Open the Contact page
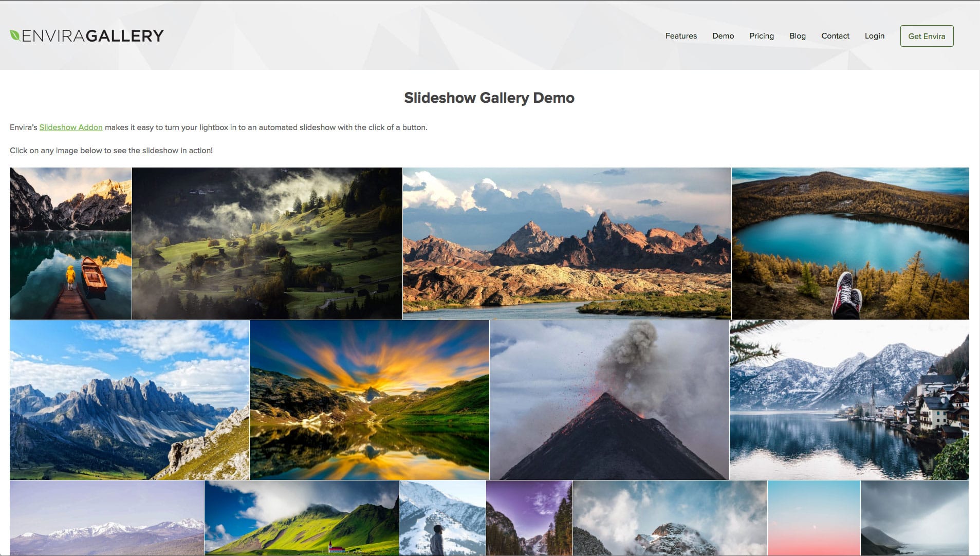This screenshot has width=980, height=556. 835,36
